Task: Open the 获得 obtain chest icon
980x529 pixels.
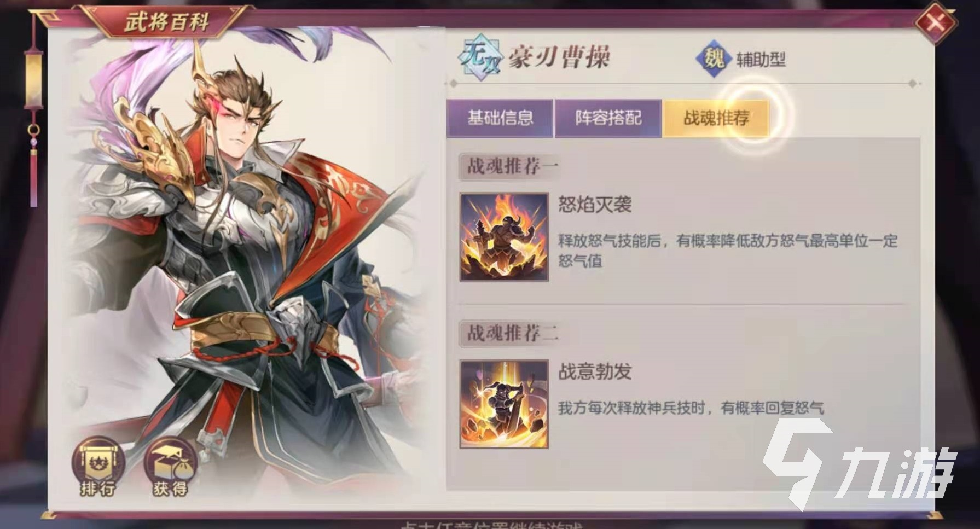Action: point(170,467)
